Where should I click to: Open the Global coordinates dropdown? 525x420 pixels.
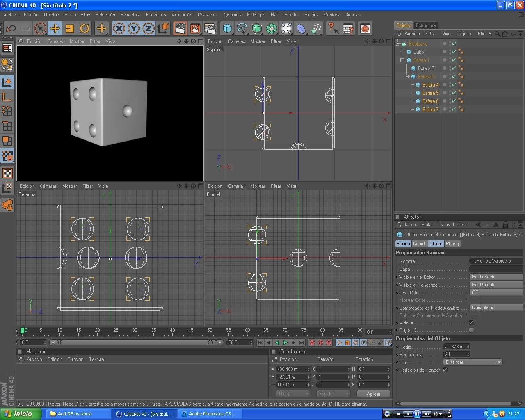coord(293,394)
